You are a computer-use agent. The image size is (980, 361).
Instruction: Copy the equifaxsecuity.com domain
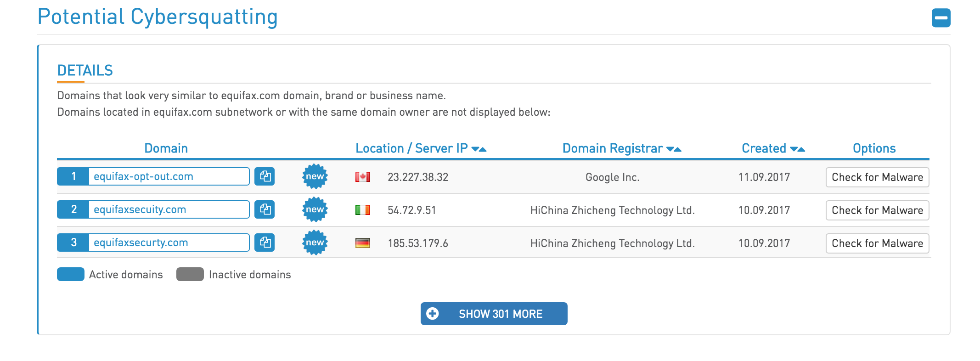point(265,209)
